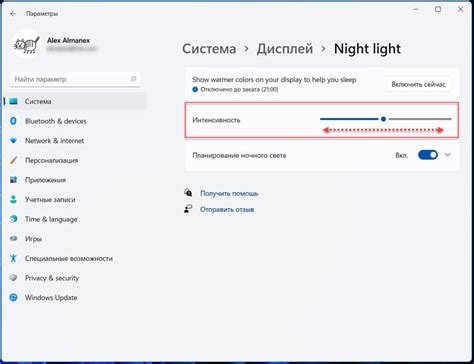Click the Network wifi icon in sidebar
Viewport: 474px width, 364px height.
13,141
